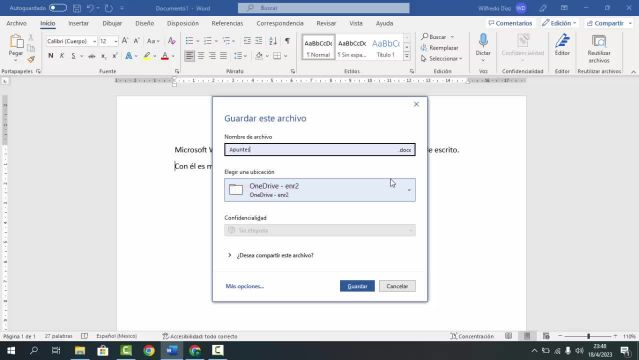Click the Cancelar button

pos(397,286)
